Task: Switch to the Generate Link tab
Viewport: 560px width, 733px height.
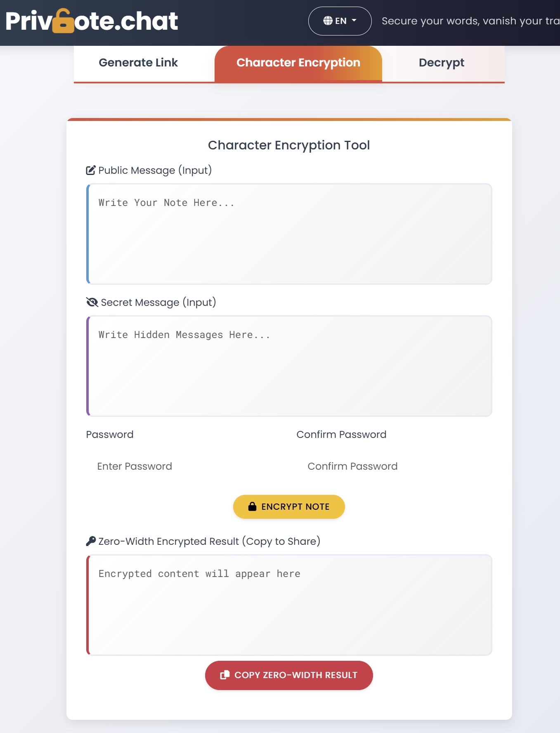Action: tap(138, 63)
